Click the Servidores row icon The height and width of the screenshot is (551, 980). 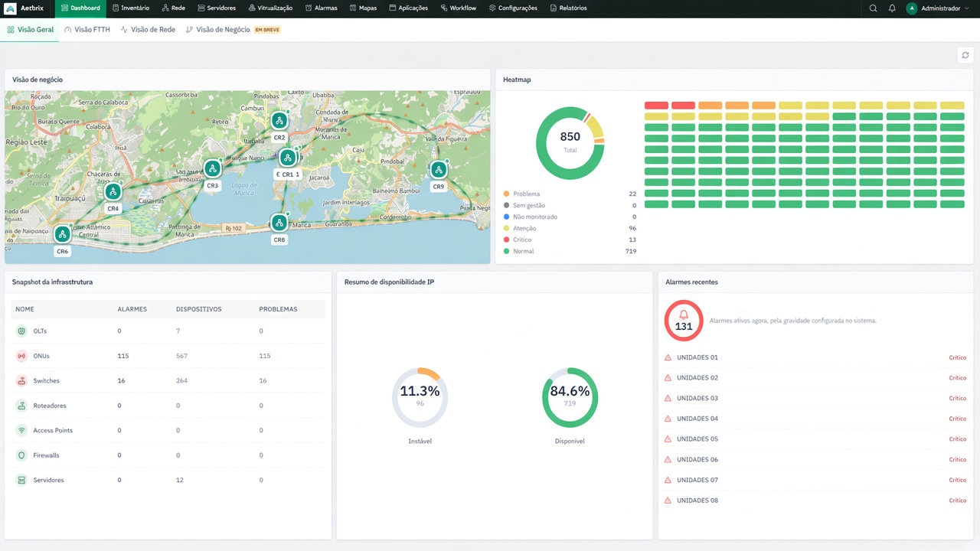pyautogui.click(x=21, y=480)
